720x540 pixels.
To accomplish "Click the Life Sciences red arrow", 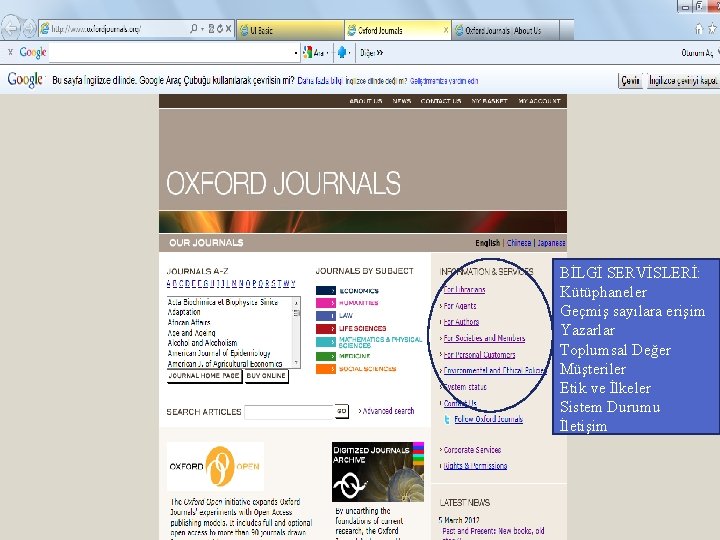I will click(326, 329).
